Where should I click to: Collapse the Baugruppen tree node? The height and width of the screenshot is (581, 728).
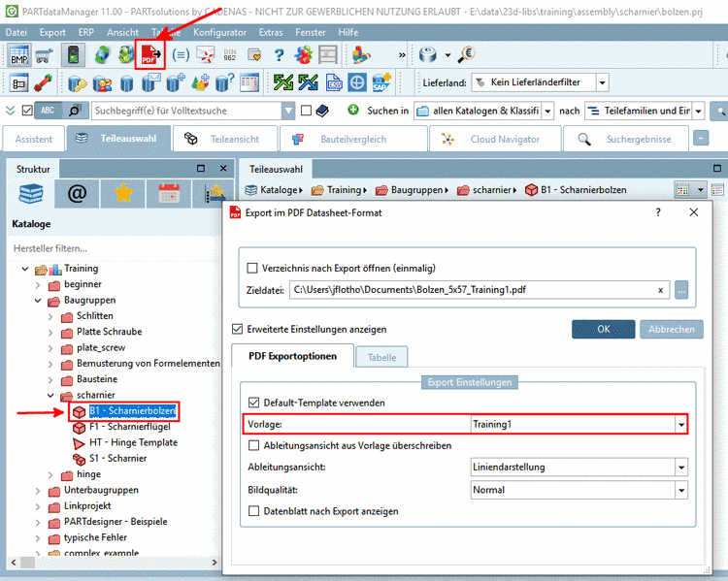point(38,301)
